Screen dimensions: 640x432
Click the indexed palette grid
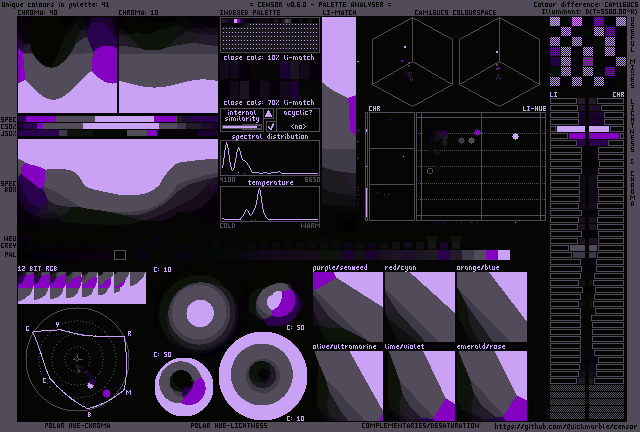coord(270,36)
